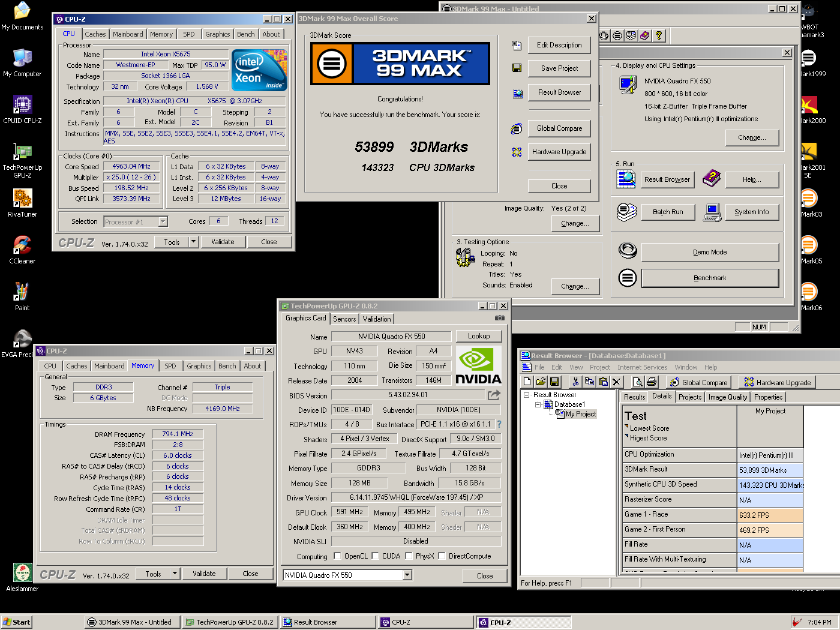Click the benchmark disc icon in 3DMark toolbar
This screenshot has width=840, height=630.
click(617, 35)
